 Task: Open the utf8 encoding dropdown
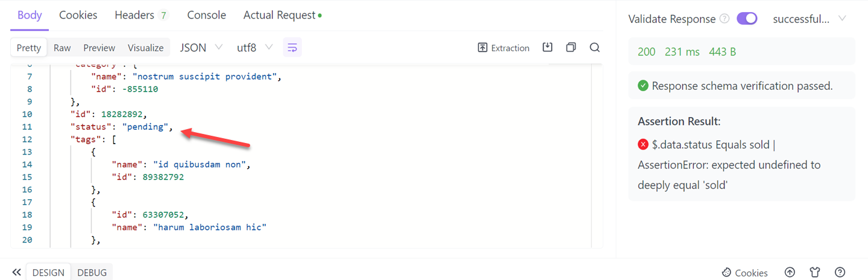tap(254, 48)
